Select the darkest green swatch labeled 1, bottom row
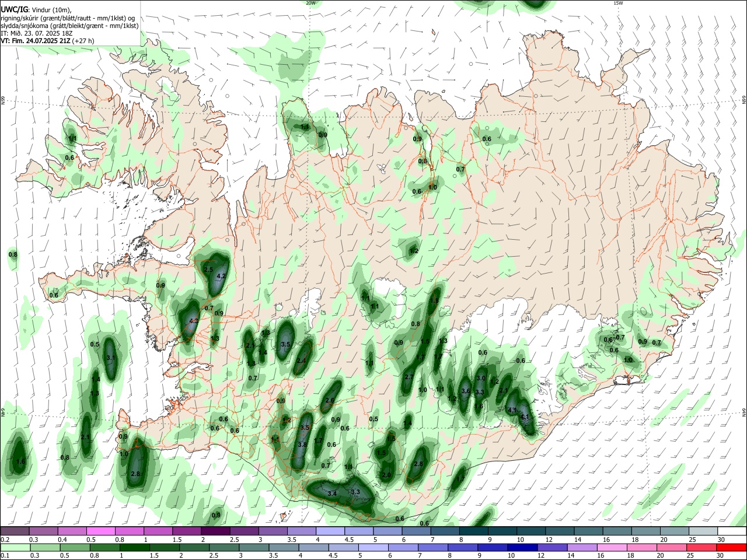Image resolution: width=747 pixels, height=560 pixels. [134, 547]
